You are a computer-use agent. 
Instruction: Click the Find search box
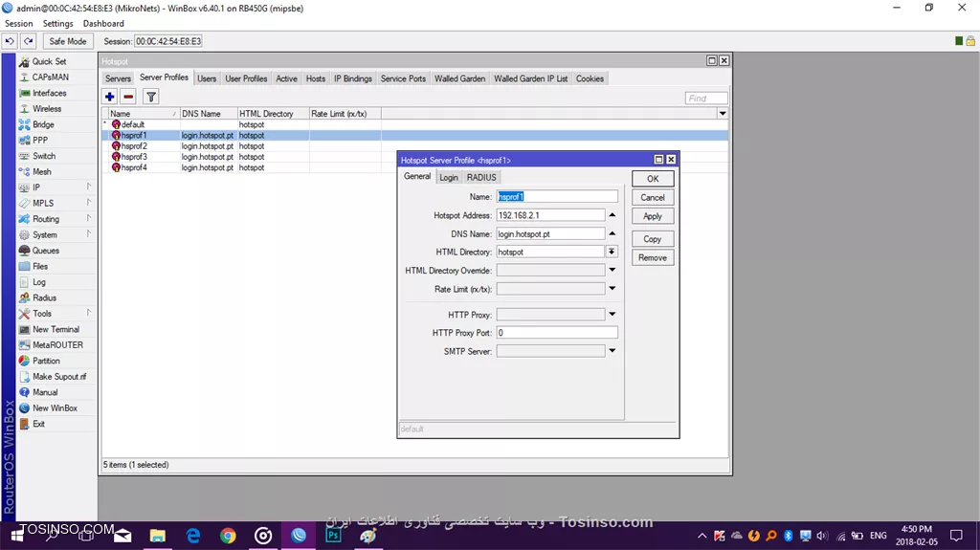click(706, 99)
